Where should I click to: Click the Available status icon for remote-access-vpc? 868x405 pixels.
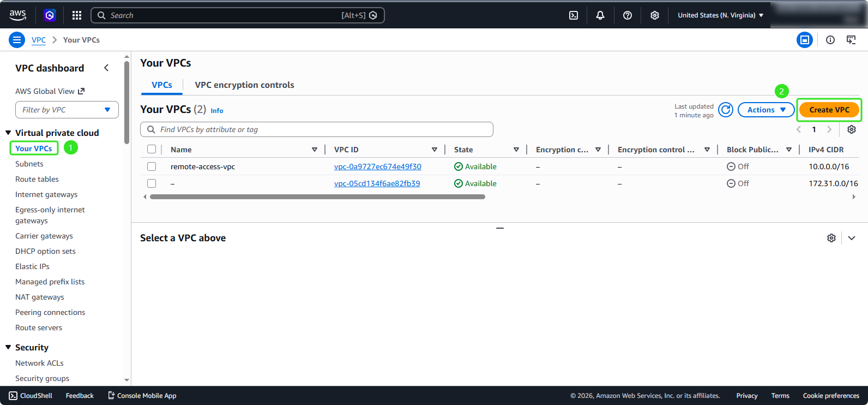[x=459, y=166]
